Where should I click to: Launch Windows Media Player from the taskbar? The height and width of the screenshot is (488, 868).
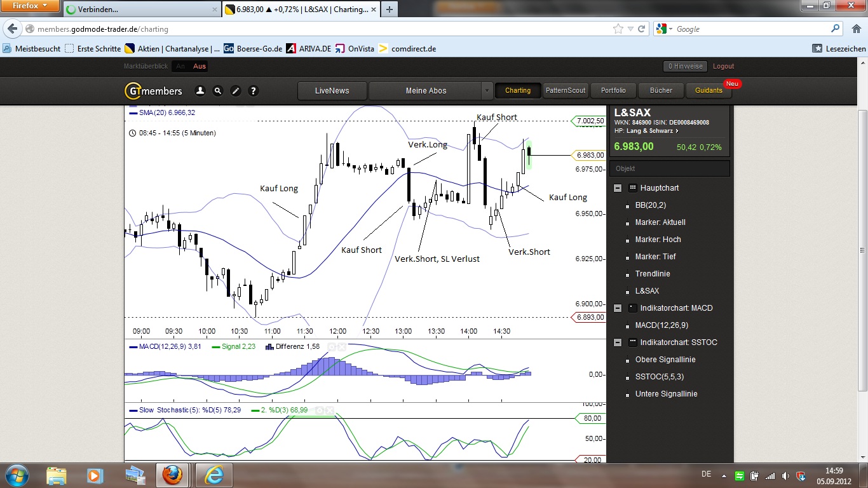coord(95,475)
